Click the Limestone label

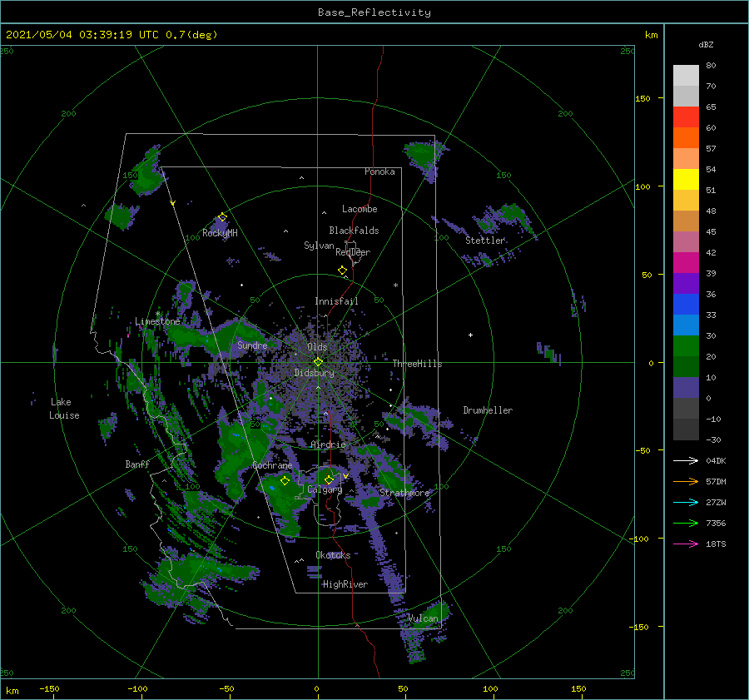(157, 321)
